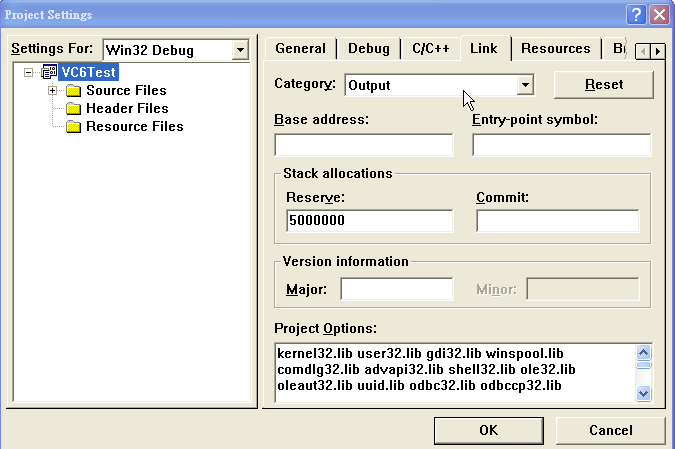Open the Settings For configuration dropdown
675x449 pixels.
[239, 50]
